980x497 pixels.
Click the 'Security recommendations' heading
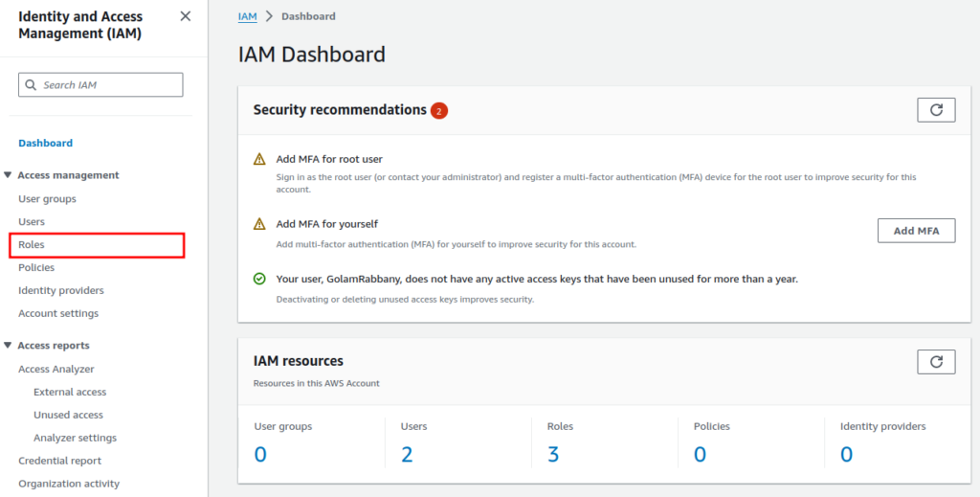coord(340,110)
